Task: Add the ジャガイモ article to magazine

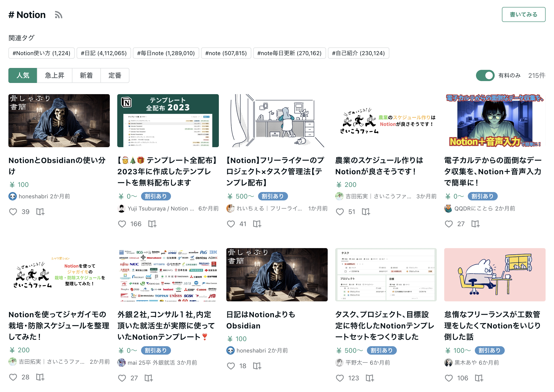Action: tap(40, 377)
